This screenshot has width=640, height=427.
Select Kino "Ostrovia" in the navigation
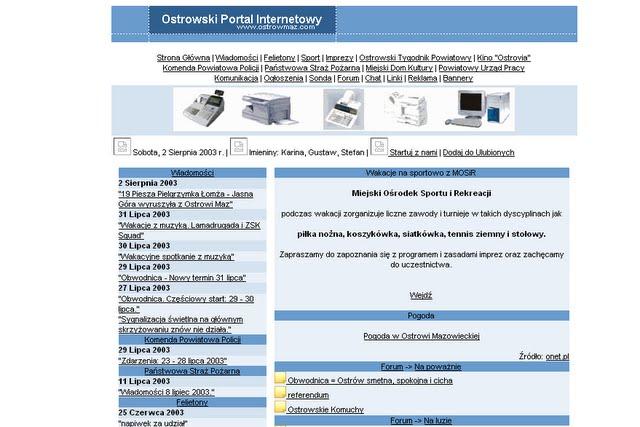click(x=504, y=58)
